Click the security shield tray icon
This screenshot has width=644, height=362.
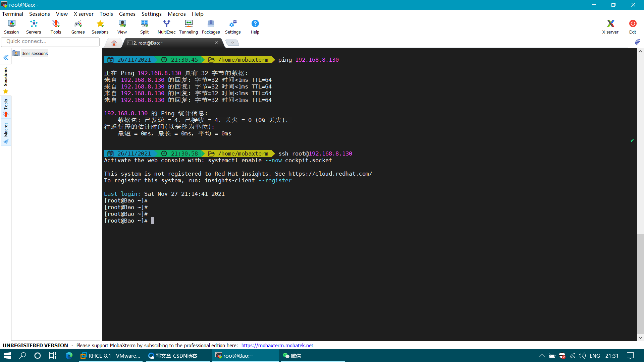(562, 356)
